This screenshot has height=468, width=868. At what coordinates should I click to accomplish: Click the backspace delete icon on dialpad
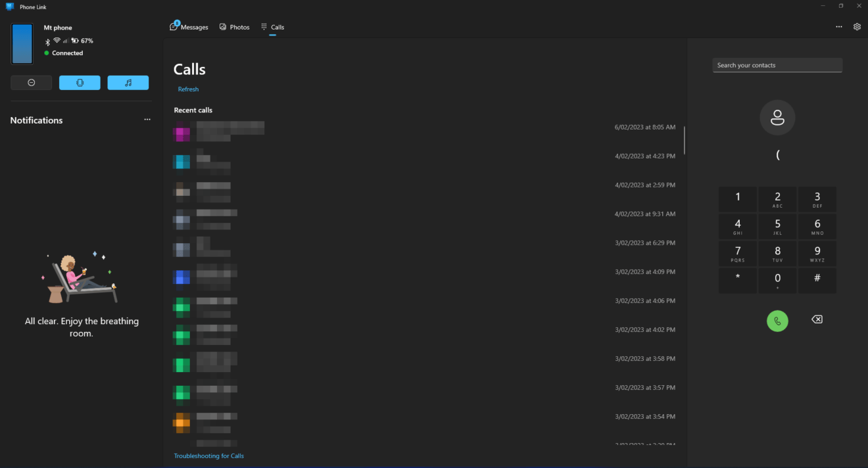(x=817, y=319)
